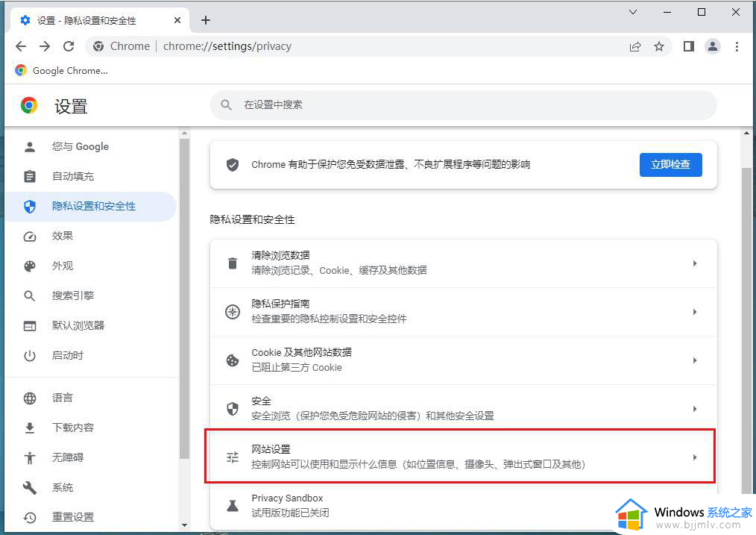Click the power icon beside 启动时
756x535 pixels.
pos(30,356)
